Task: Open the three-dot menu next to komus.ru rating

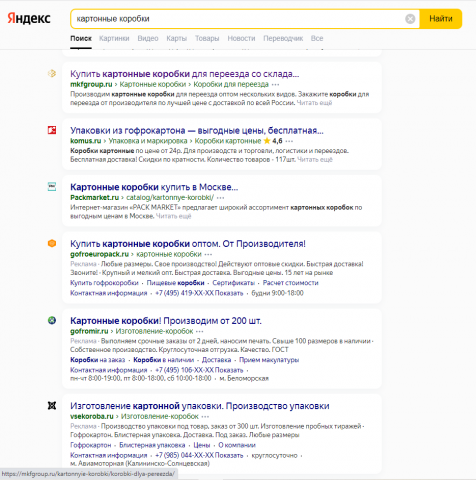Action: click(x=289, y=141)
